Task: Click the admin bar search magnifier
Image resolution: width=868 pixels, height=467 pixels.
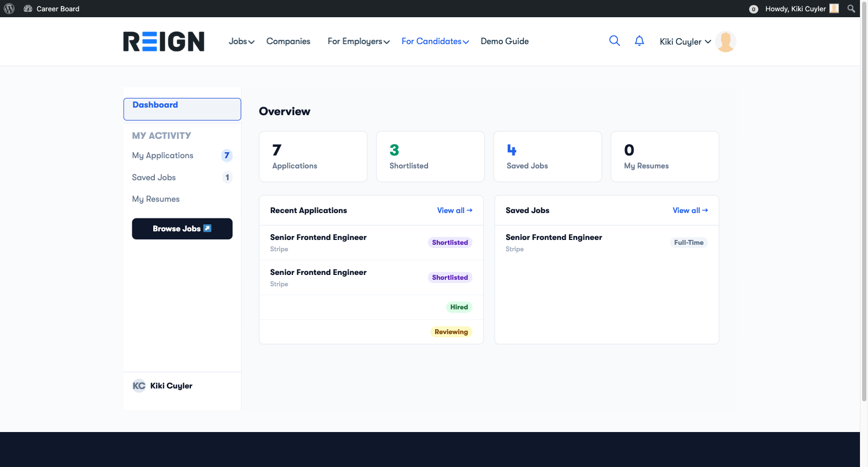Action: [851, 9]
